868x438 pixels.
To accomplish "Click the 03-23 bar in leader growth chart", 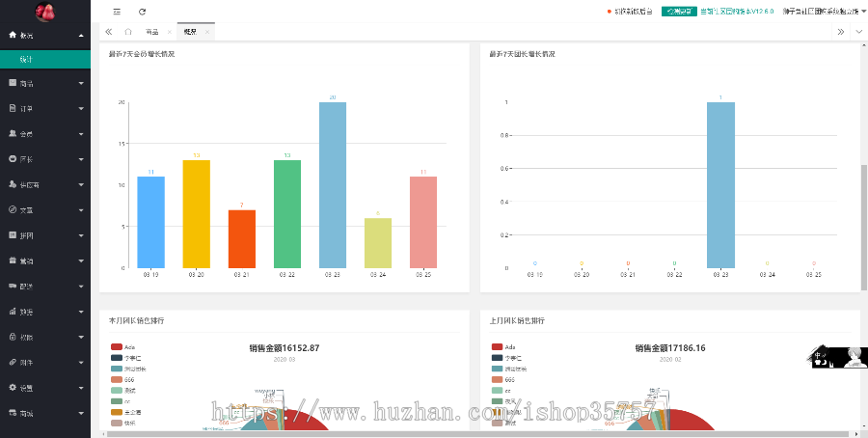I will point(720,185).
